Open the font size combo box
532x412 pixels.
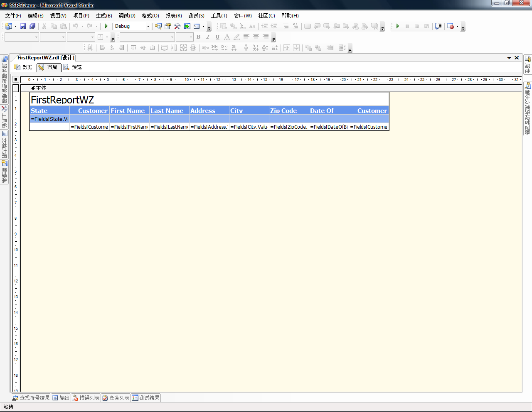pyautogui.click(x=185, y=37)
